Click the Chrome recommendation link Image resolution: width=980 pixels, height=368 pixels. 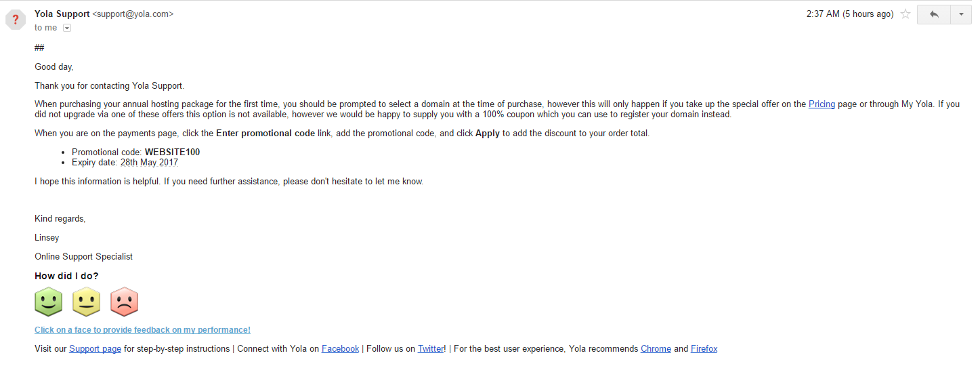tap(656, 349)
